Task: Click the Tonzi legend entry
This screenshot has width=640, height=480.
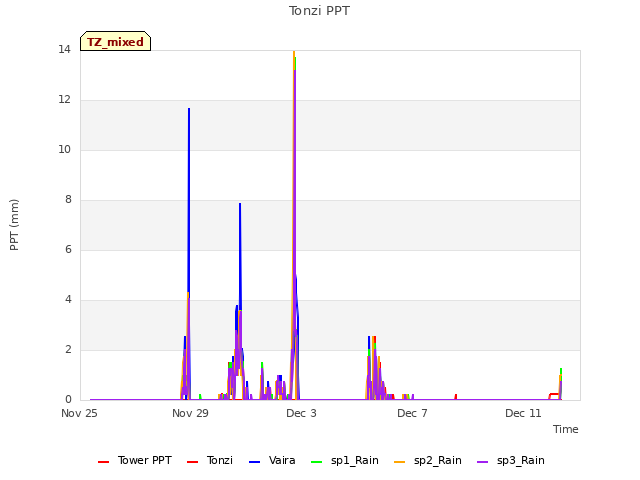Action: tap(210, 460)
